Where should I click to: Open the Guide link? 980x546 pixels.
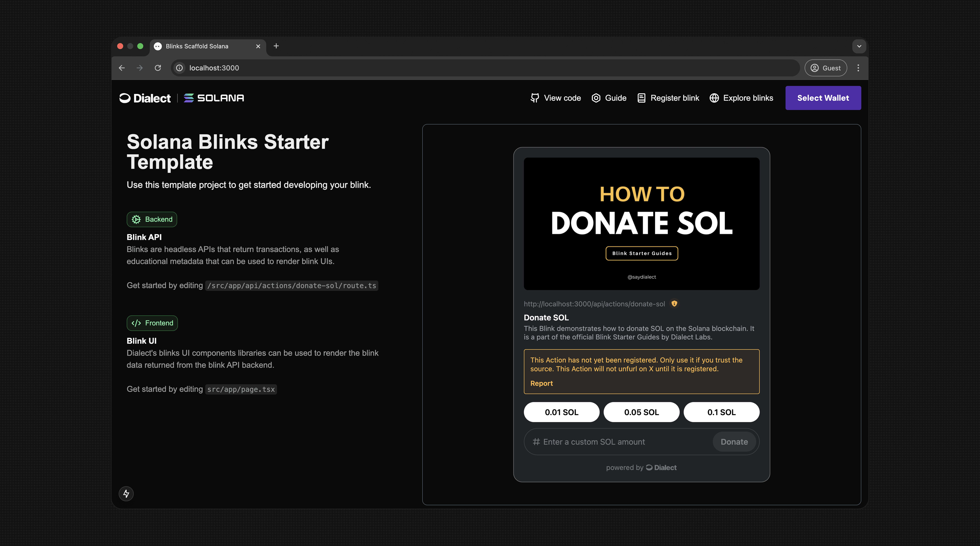pos(609,98)
